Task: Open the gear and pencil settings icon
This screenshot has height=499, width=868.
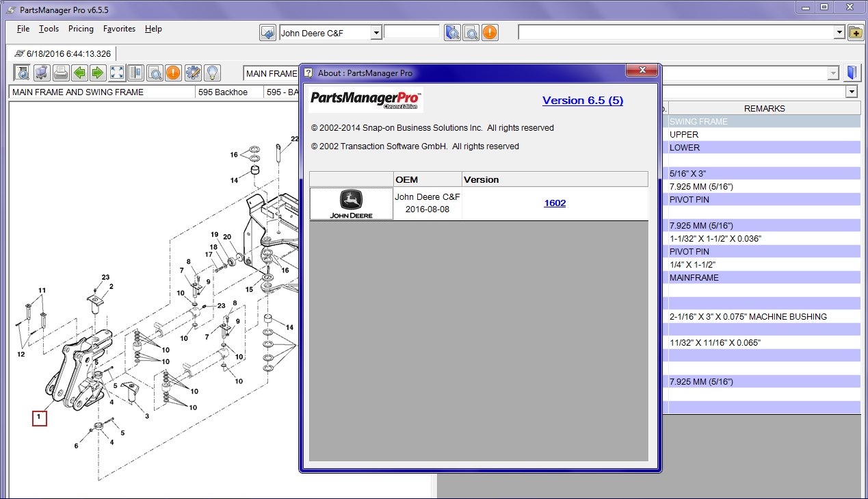Action: (193, 73)
